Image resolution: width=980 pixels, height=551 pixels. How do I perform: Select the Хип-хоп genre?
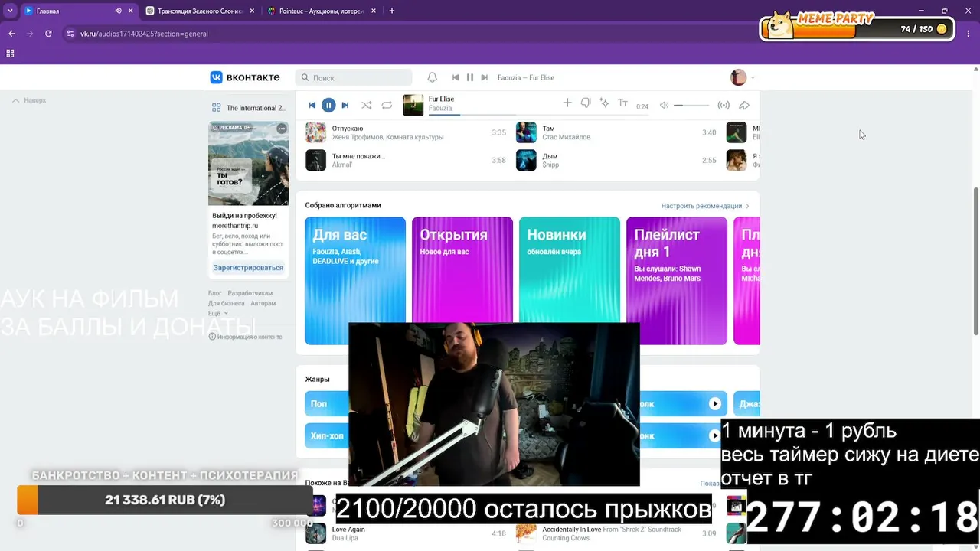327,435
